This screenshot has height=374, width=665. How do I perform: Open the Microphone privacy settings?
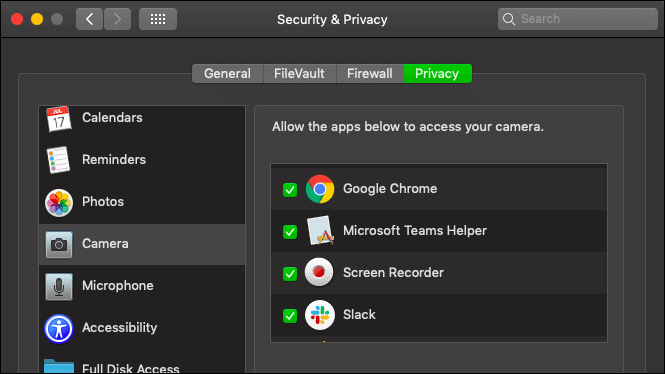(142, 286)
